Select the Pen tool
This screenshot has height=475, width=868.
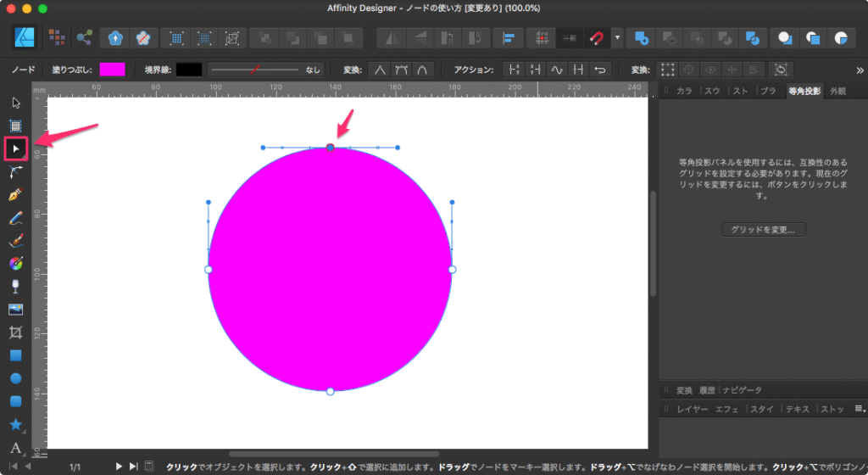coord(15,195)
